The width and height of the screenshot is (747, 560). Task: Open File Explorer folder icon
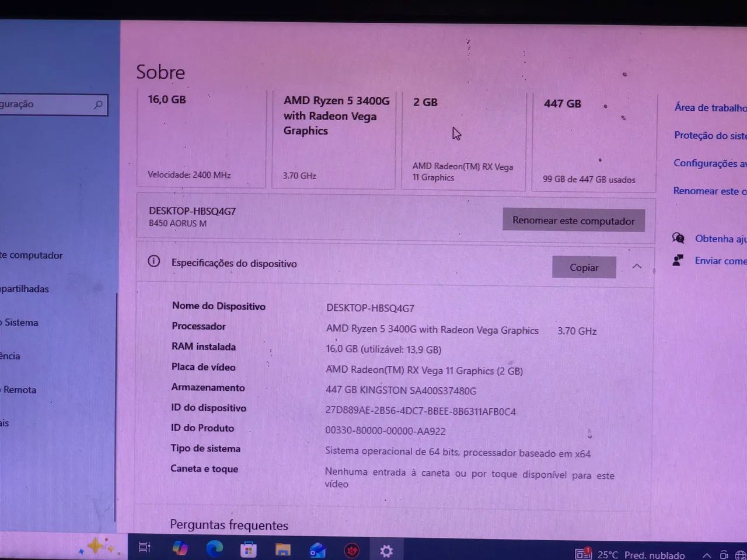click(x=283, y=549)
